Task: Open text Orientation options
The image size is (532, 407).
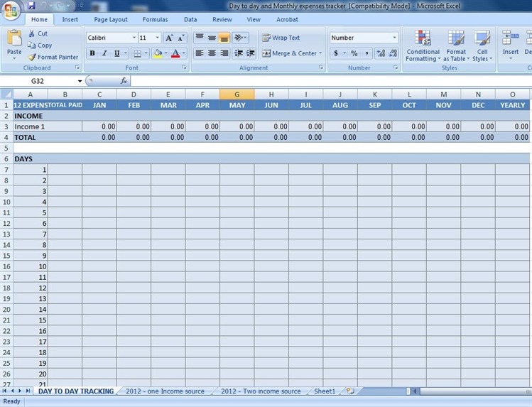Action: point(240,38)
